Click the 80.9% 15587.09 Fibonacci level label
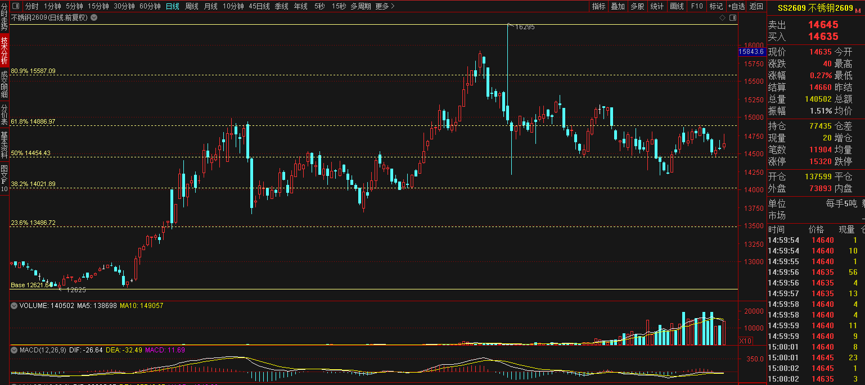865x385 pixels. click(x=33, y=71)
